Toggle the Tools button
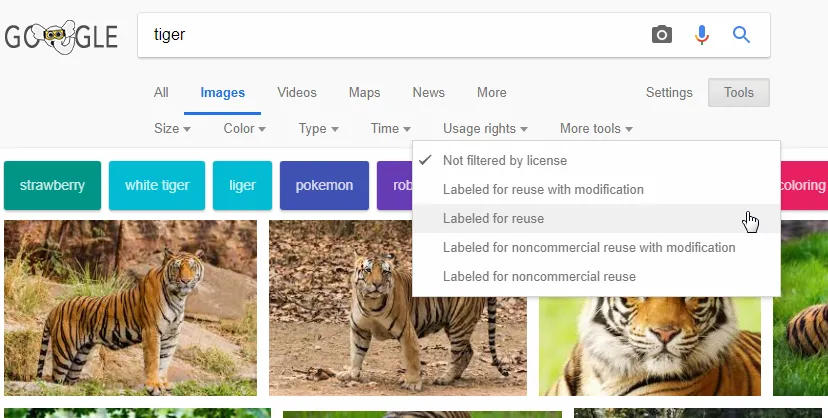The height and width of the screenshot is (418, 828). point(739,92)
